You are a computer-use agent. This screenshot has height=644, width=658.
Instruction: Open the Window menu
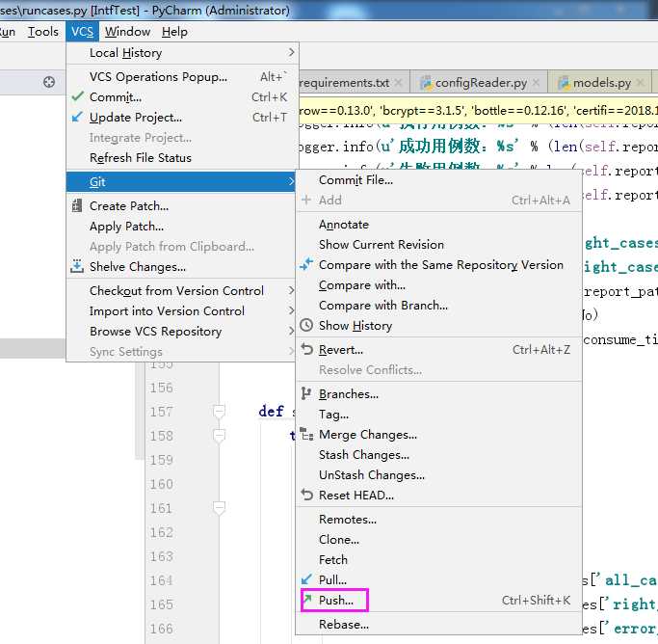click(x=127, y=32)
